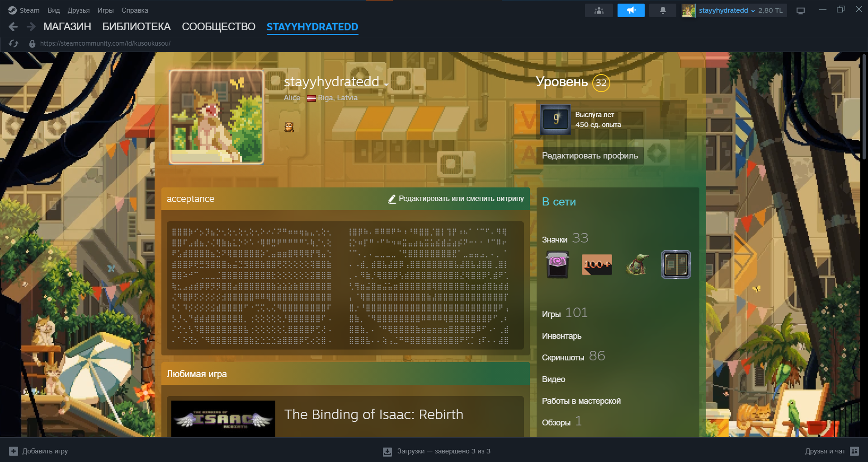
Task: Switch to the МАГАЗИН tab
Action: coord(67,27)
